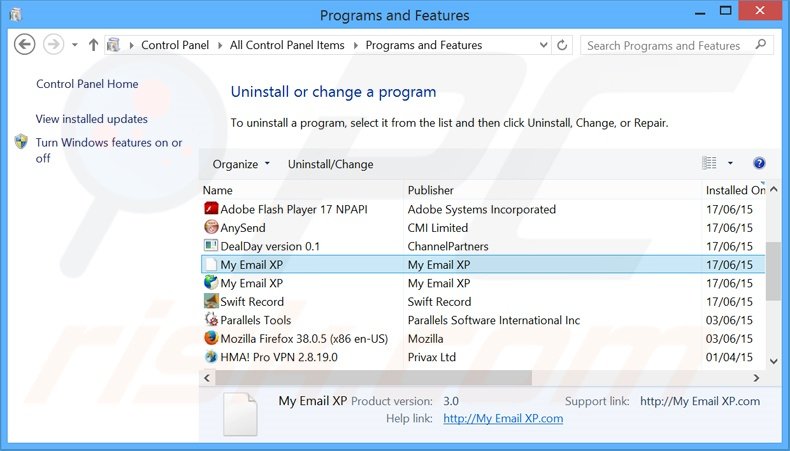
Task: Click Uninstall/Change button
Action: (331, 164)
